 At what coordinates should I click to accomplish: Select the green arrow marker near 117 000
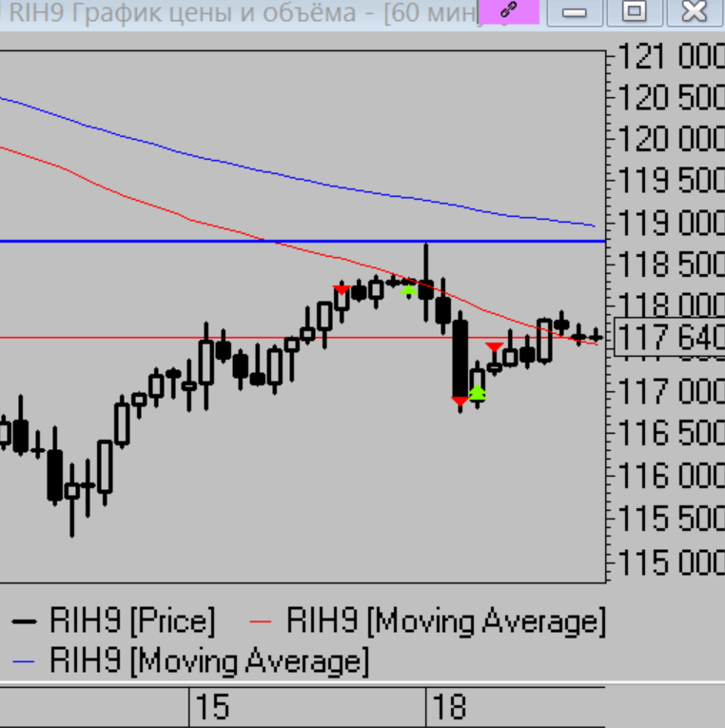[x=478, y=391]
